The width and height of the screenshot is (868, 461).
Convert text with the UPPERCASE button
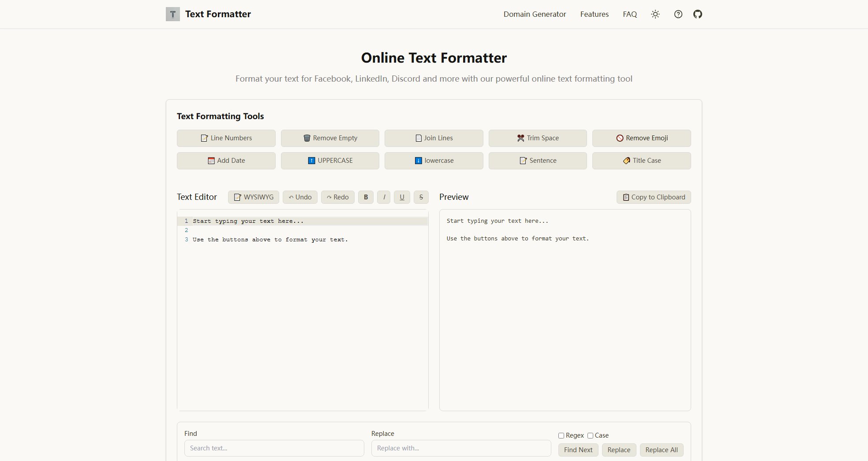coord(330,161)
